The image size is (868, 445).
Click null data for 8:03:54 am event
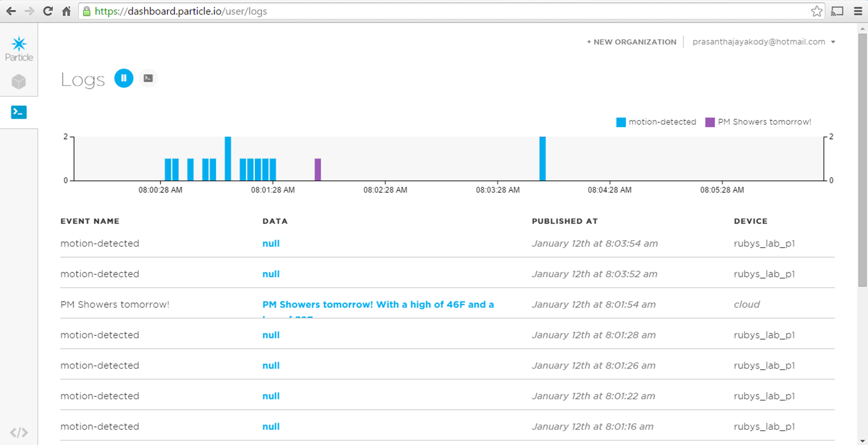pyautogui.click(x=271, y=244)
